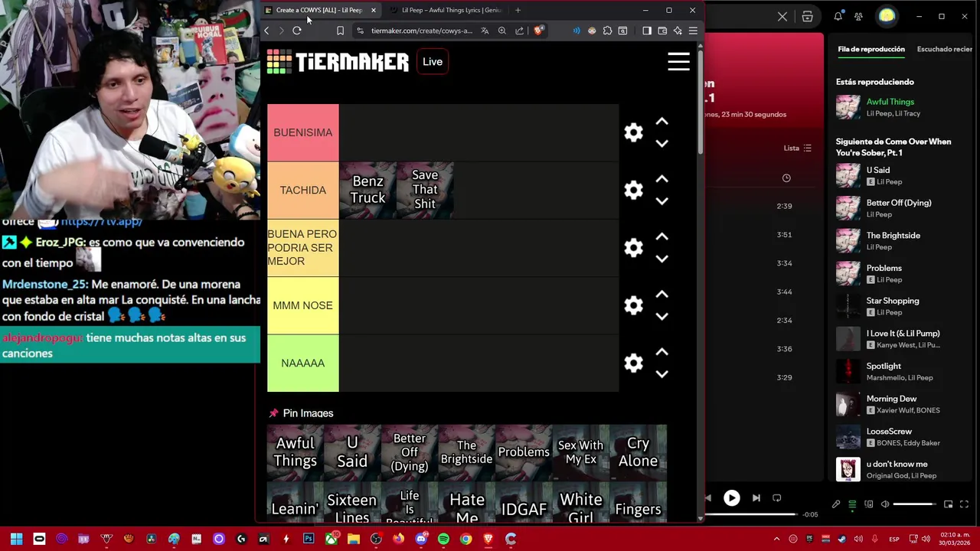This screenshot has width=980, height=551.
Task: Open settings gear for MMM NOSE tier
Action: [633, 305]
